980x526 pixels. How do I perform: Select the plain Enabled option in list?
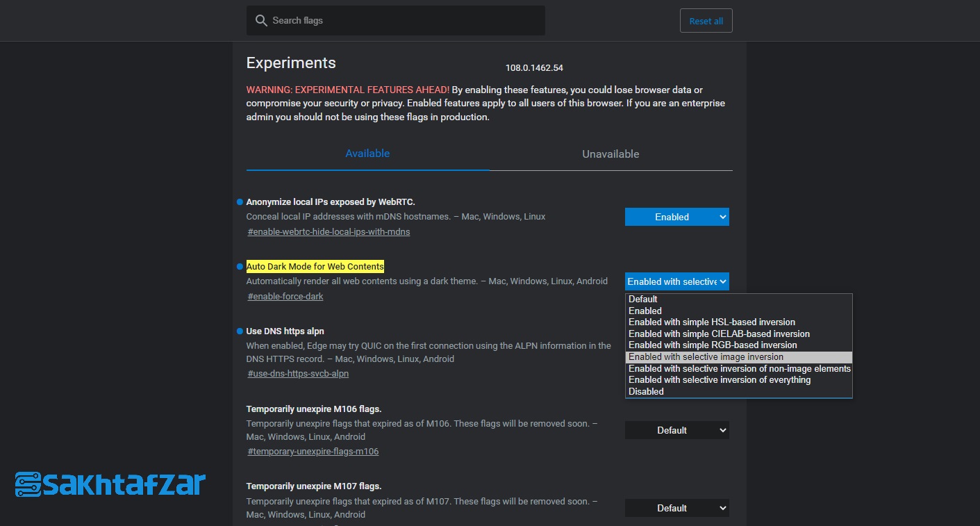coord(645,311)
